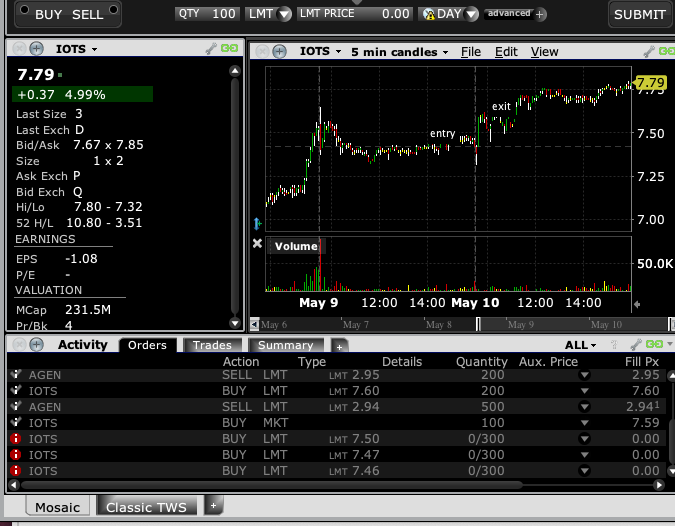The height and width of the screenshot is (526, 675).
Task: Click the orders table scroll left arrow
Action: pyautogui.click(x=14, y=485)
